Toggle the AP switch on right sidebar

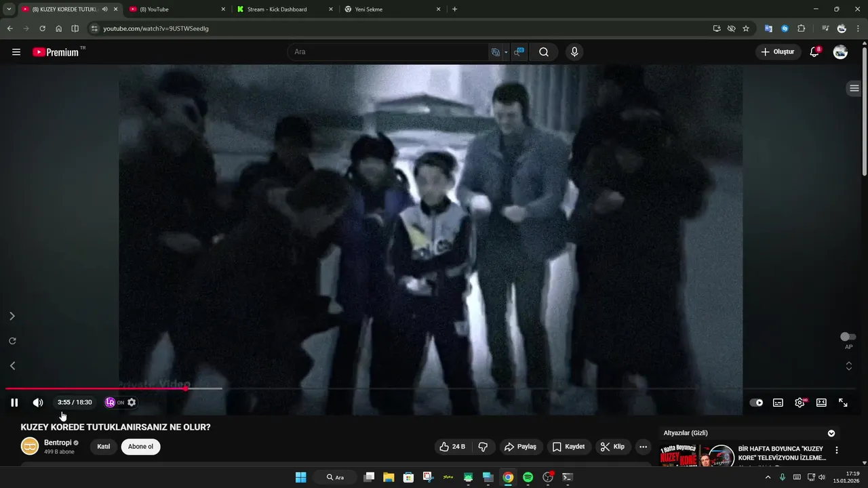848,337
